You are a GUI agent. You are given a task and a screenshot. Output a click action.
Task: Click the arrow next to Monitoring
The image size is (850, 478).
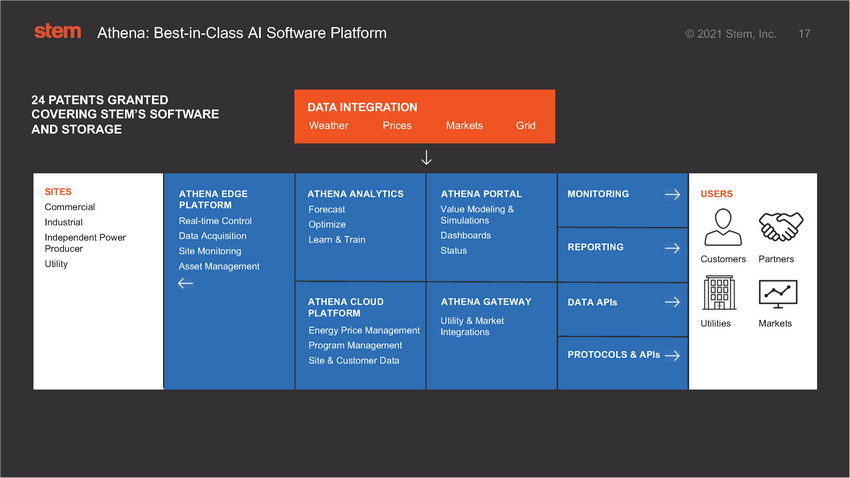tap(672, 195)
